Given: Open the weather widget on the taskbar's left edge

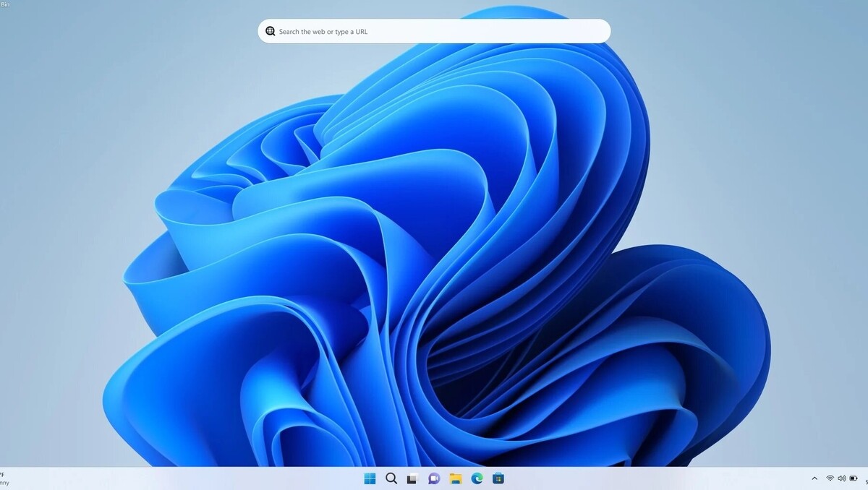Looking at the screenshot, I should pos(4,478).
